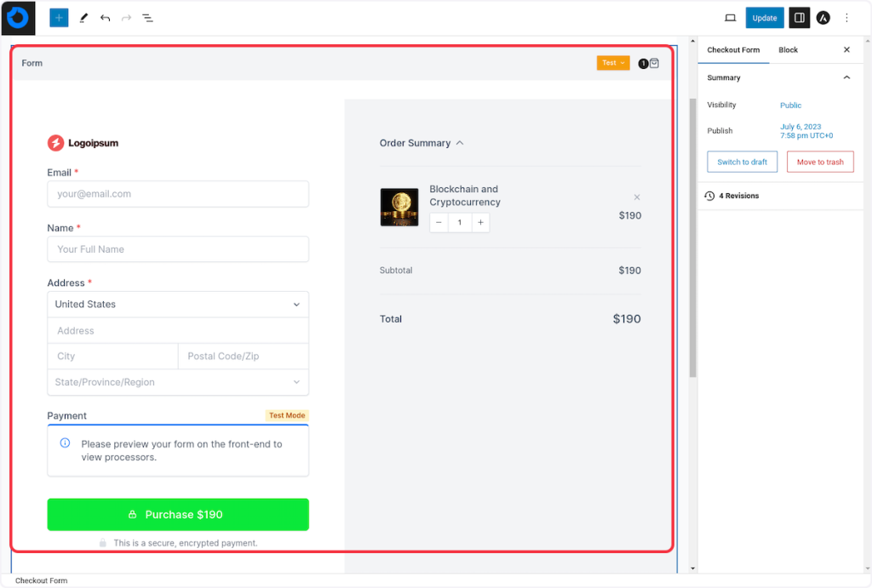Screen dimensions: 872x588
Task: Open the United States country dropdown
Action: pyautogui.click(x=178, y=305)
